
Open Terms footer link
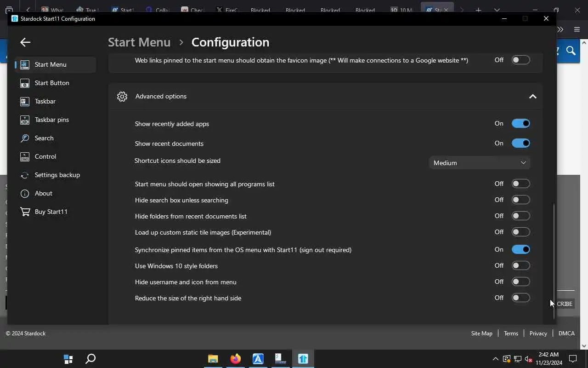click(511, 333)
